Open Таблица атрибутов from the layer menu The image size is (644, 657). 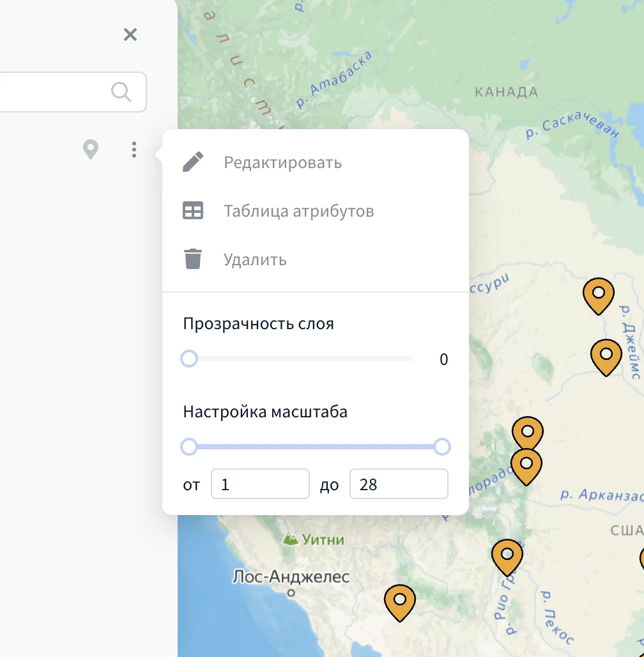(x=298, y=211)
